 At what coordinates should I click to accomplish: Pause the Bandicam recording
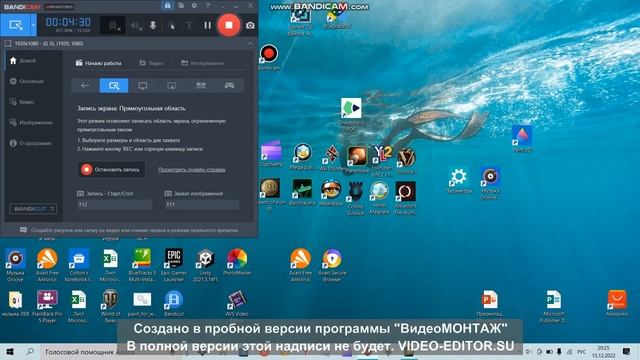click(x=207, y=25)
